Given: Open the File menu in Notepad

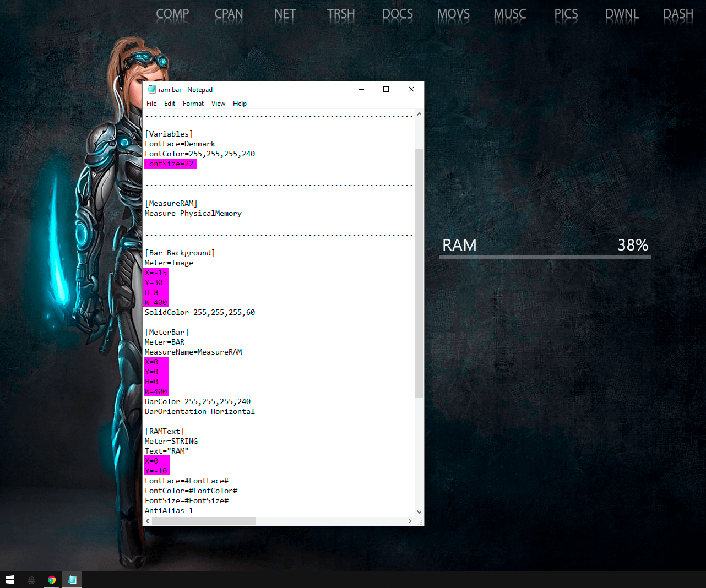Looking at the screenshot, I should tap(151, 104).
